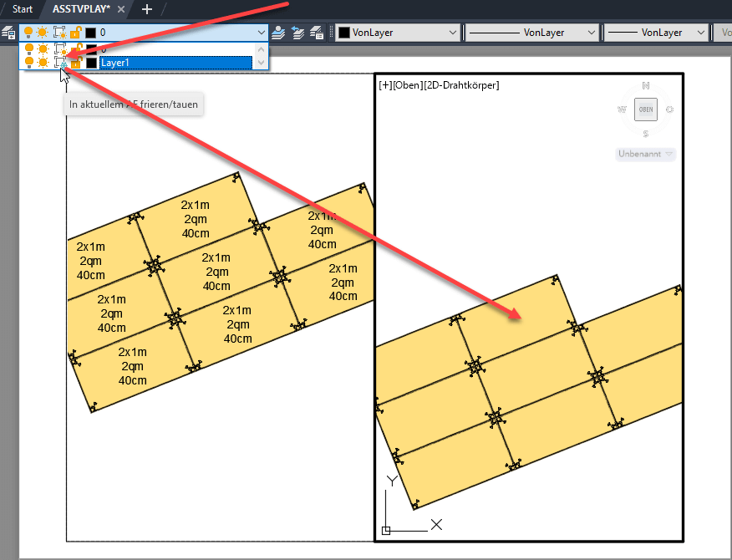732x560 pixels.
Task: Click the new drawing tab plus icon
Action: (147, 9)
